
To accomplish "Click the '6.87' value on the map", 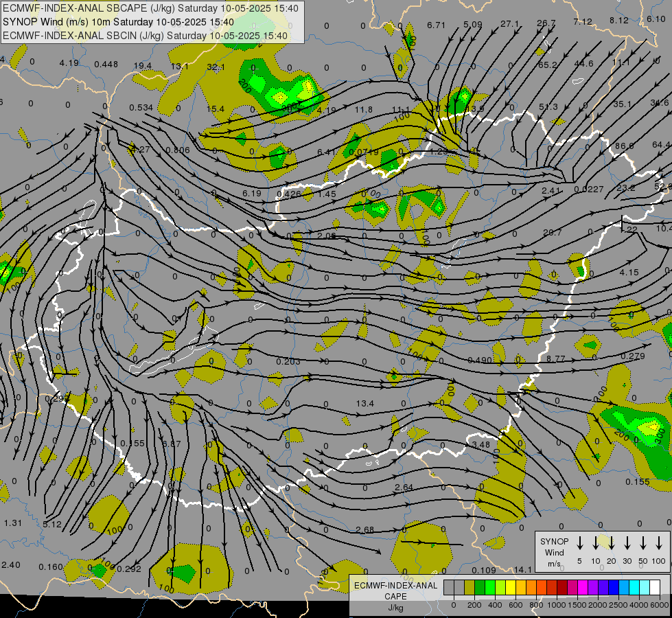I will 172,444.
